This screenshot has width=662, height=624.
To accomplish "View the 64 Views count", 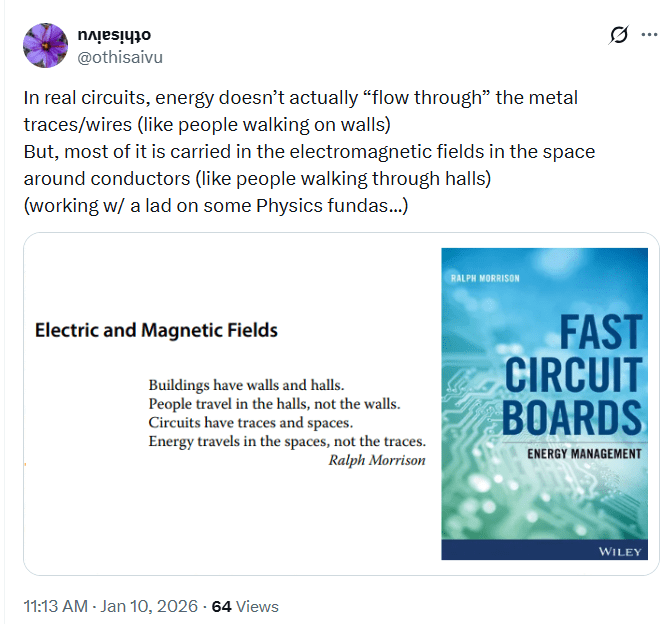I will pos(245,606).
